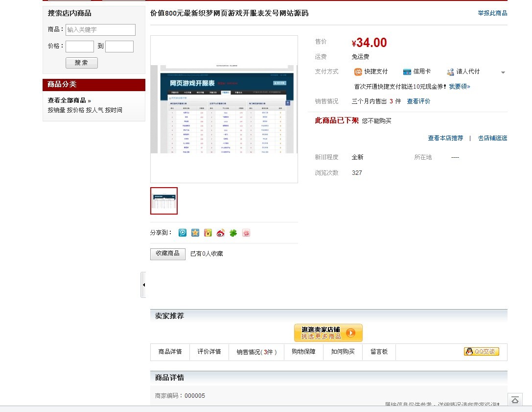Click the 举报此商品 link
The width and height of the screenshot is (532, 412).
point(492,13)
